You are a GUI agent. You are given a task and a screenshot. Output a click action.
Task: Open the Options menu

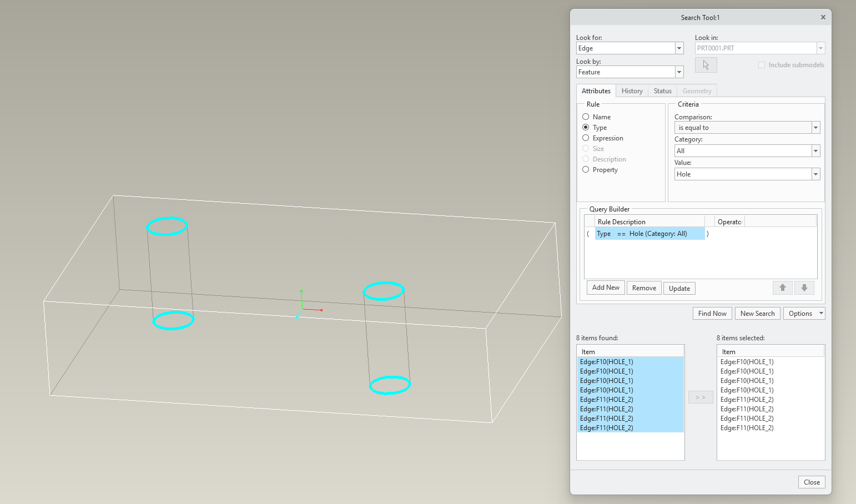803,313
